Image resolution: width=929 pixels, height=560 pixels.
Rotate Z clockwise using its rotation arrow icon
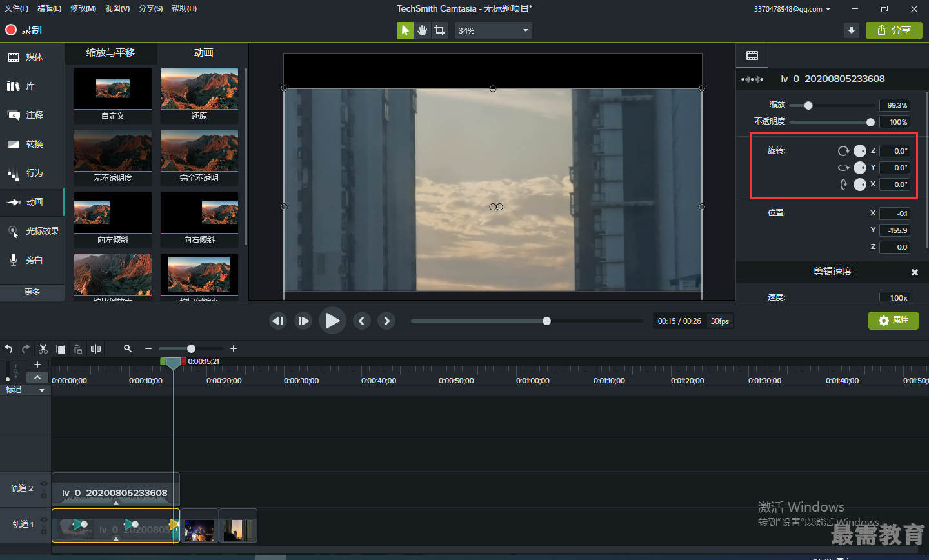(843, 151)
